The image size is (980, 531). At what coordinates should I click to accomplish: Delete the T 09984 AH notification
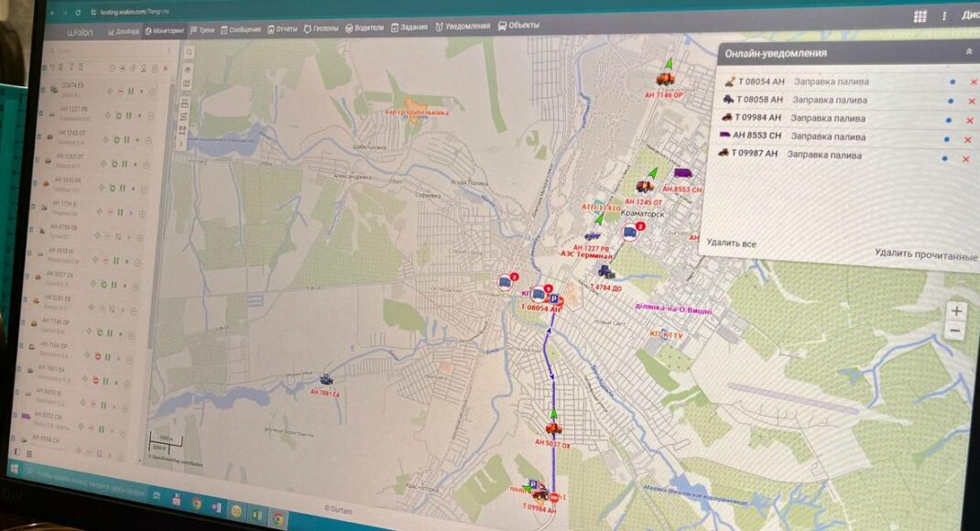(x=969, y=121)
